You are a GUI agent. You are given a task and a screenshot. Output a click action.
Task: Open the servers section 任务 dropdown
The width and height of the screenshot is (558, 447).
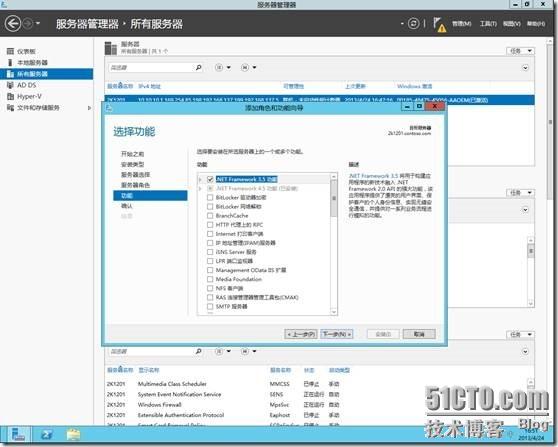click(x=520, y=51)
